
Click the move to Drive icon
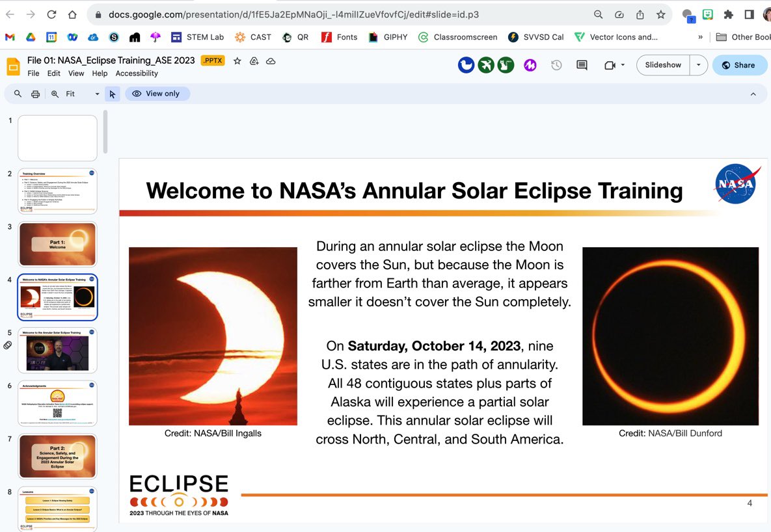[254, 61]
